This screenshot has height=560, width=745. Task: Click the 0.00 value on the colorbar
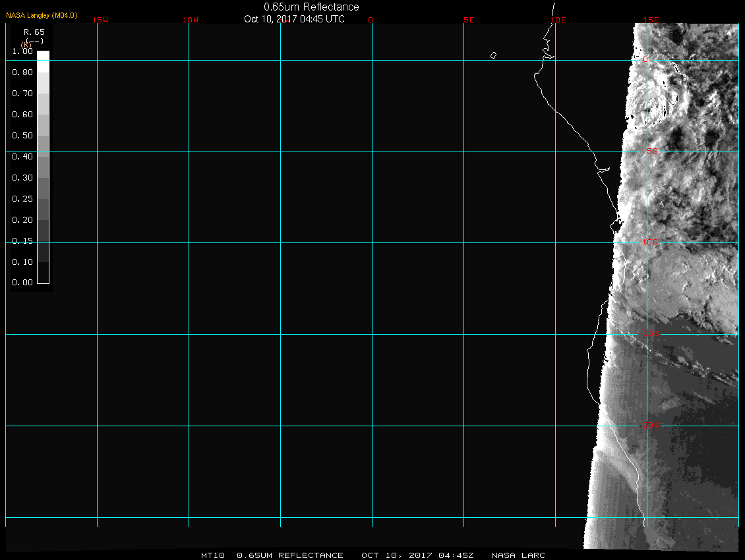pos(22,283)
